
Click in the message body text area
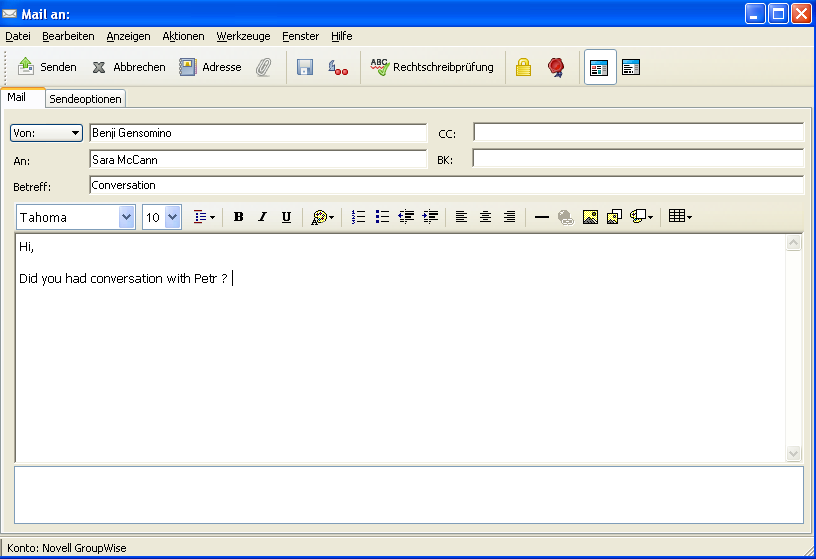coord(400,348)
